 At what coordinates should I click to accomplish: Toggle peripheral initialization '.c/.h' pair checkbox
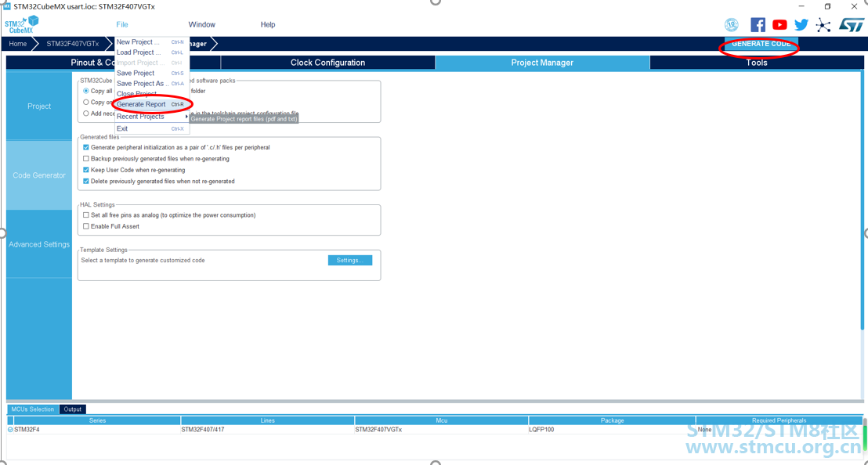pyautogui.click(x=86, y=148)
